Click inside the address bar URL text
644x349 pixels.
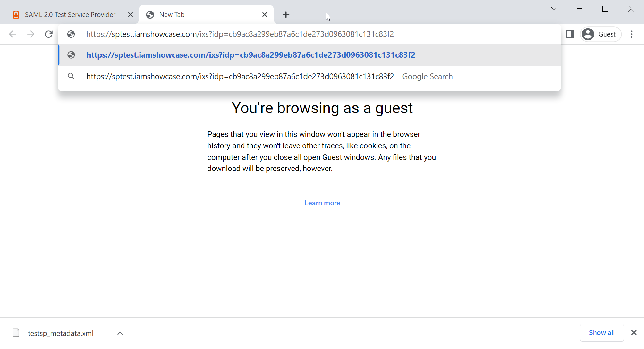pyautogui.click(x=240, y=34)
